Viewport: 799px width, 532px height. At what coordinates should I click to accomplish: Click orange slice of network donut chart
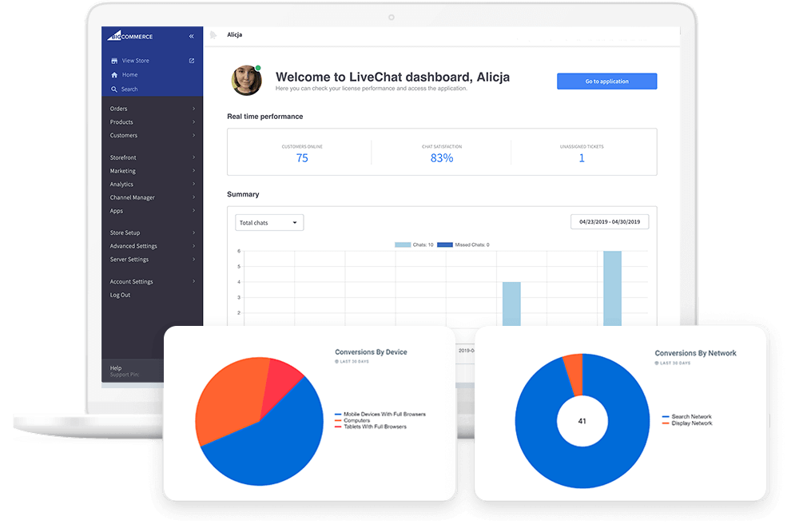tap(574, 373)
